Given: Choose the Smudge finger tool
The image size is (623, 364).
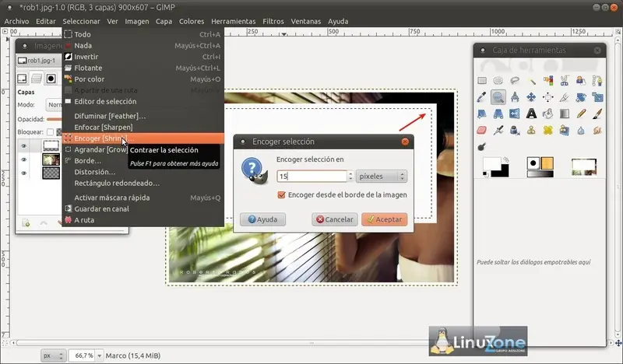Looking at the screenshot, I should click(597, 130).
